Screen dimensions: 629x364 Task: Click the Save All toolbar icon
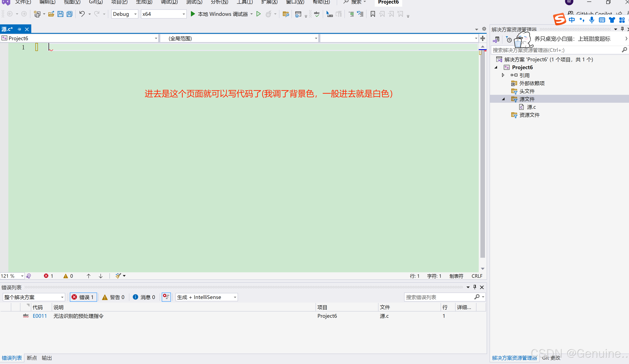point(69,14)
